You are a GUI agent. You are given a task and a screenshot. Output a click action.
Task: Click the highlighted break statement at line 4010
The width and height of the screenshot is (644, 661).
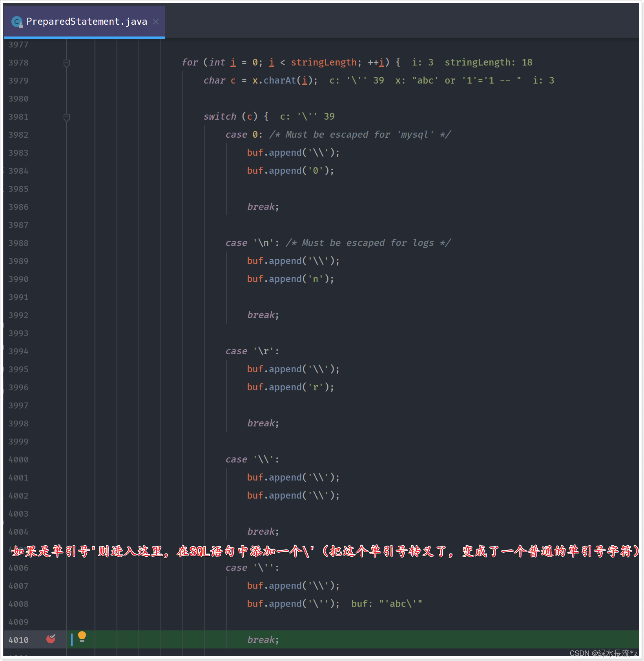263,640
